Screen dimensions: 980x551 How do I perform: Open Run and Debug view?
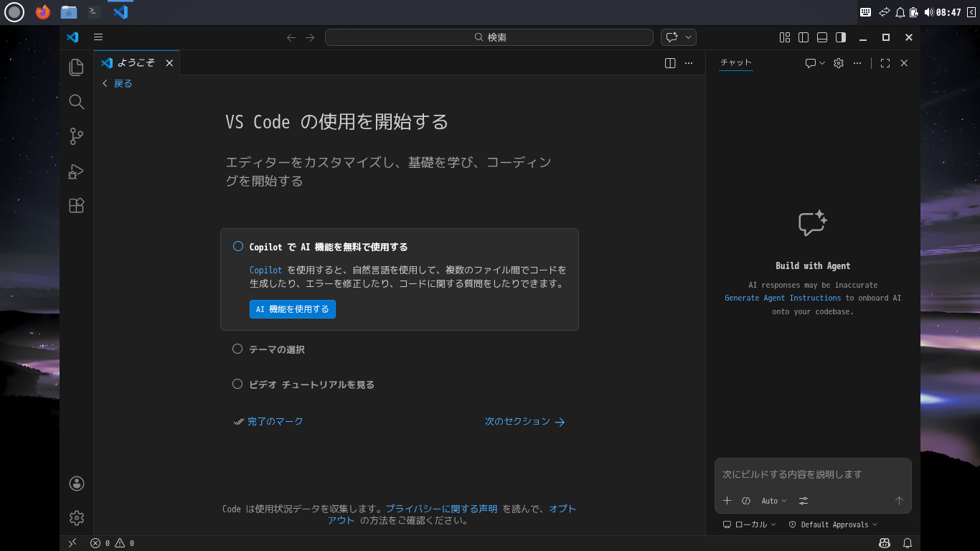tap(76, 171)
